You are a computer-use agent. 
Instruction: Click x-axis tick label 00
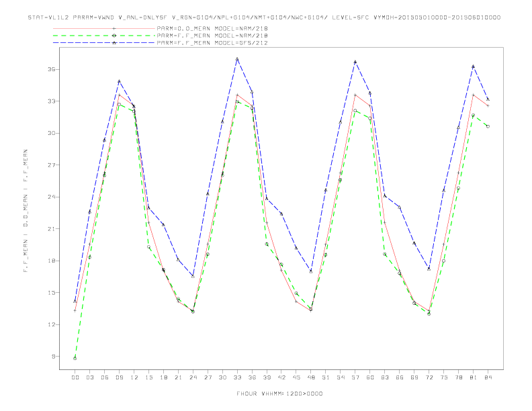[75, 377]
